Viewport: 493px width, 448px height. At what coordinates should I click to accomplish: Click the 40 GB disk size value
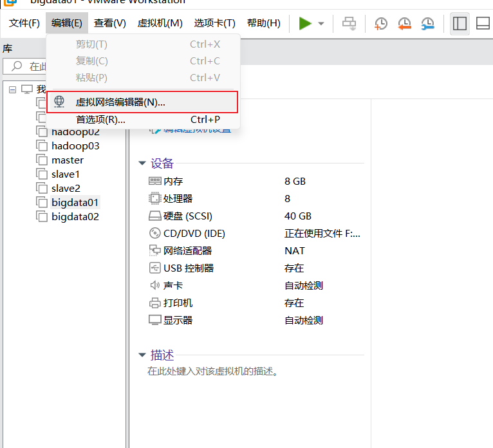(298, 216)
